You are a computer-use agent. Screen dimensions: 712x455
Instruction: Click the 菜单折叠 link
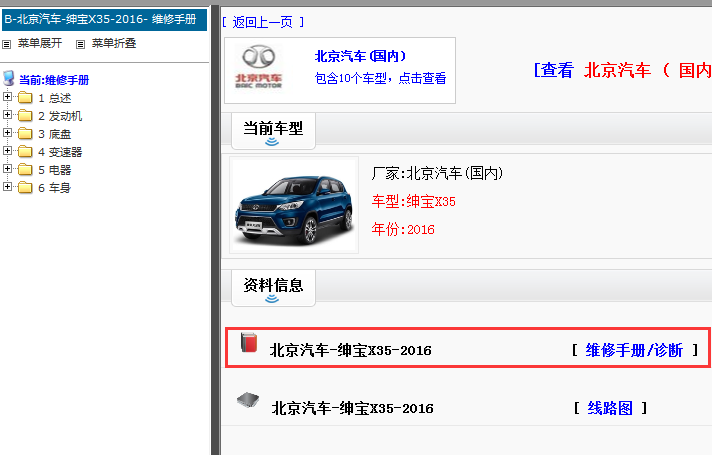tap(114, 43)
